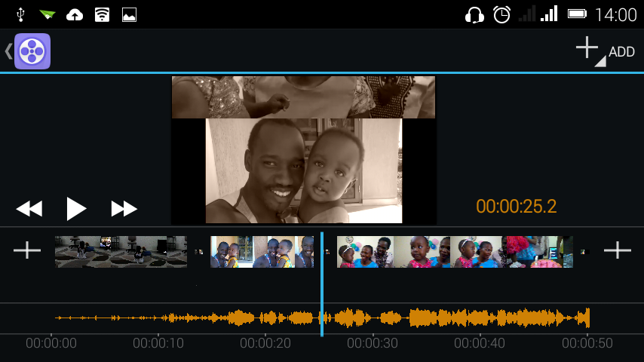Open transition after the last clip
Viewport: 644px width, 362px height.
[584, 252]
